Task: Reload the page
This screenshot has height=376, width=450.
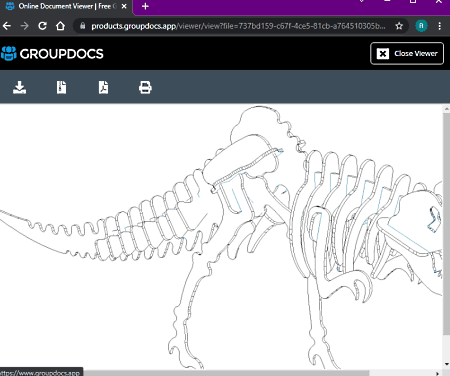Action: pos(42,26)
